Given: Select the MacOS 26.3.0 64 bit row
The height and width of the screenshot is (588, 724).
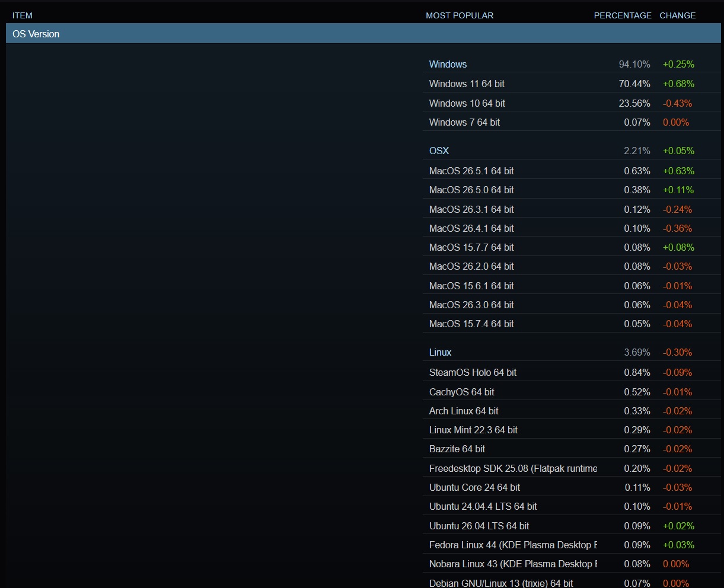Looking at the screenshot, I should tap(572, 305).
